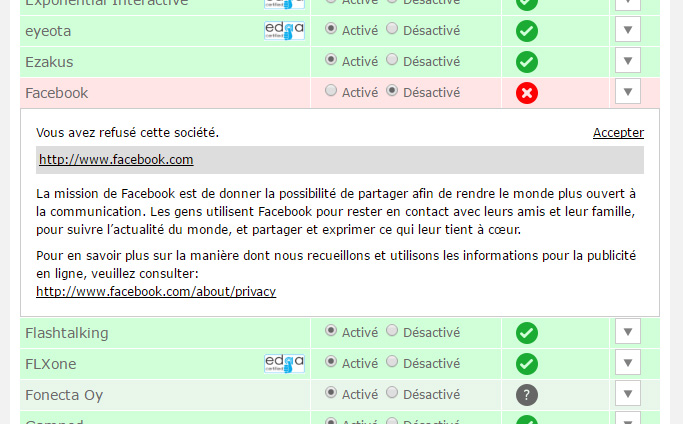Image resolution: width=683 pixels, height=424 pixels.
Task: Select Activé for Flashtalking
Action: click(x=331, y=331)
